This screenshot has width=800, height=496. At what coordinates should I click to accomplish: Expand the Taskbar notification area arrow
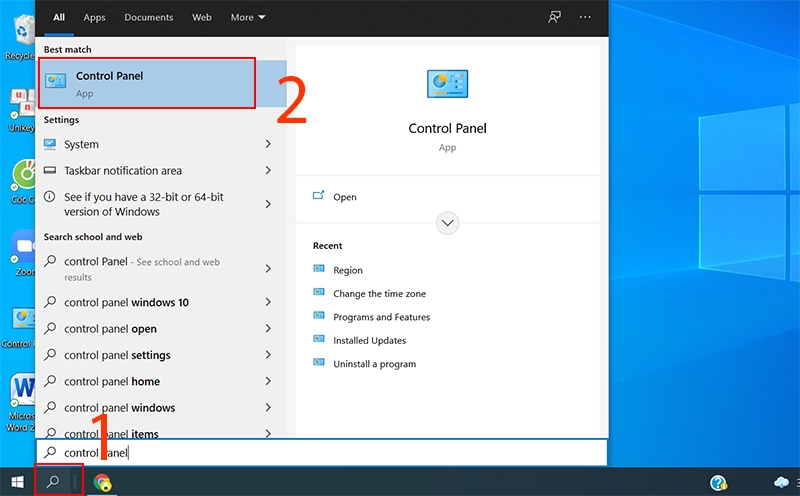pos(268,170)
